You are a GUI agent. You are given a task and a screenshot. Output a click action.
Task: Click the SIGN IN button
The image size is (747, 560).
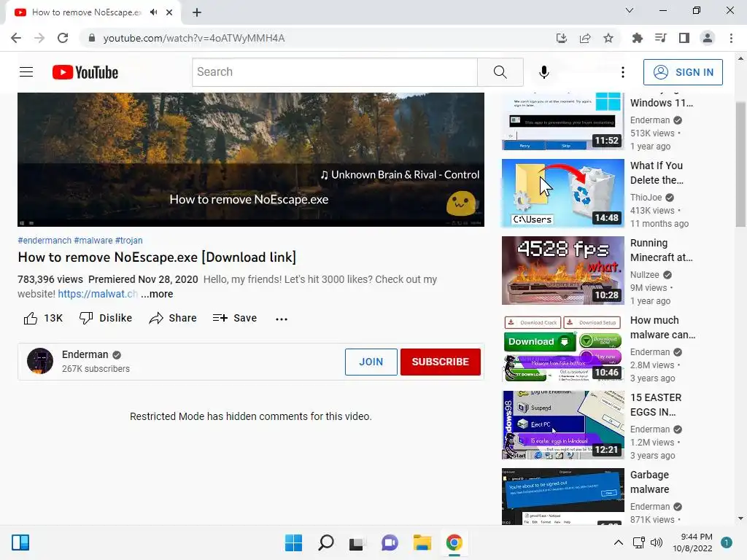point(683,72)
